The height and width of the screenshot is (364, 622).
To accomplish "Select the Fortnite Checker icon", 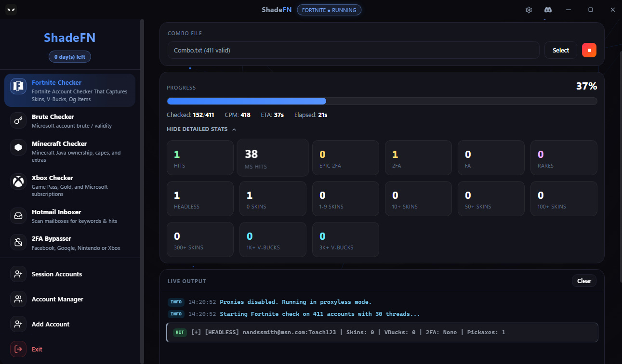I will click(18, 86).
